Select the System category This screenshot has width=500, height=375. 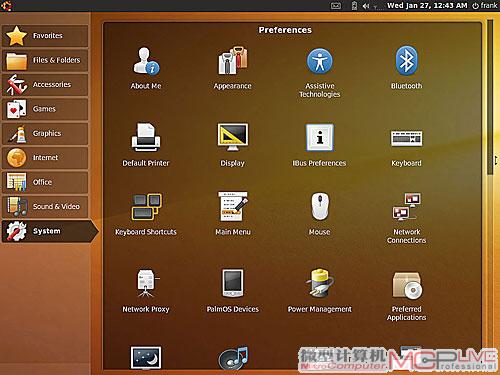[50, 231]
